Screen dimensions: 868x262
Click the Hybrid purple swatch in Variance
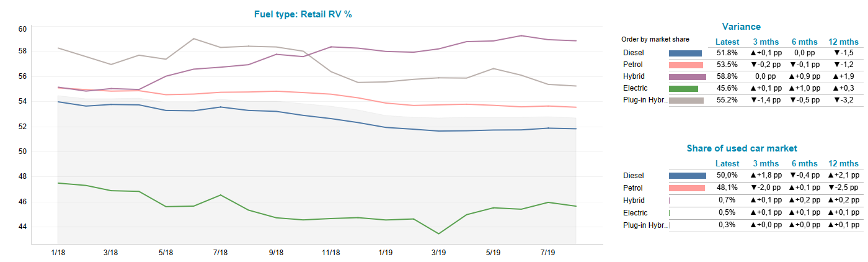687,76
